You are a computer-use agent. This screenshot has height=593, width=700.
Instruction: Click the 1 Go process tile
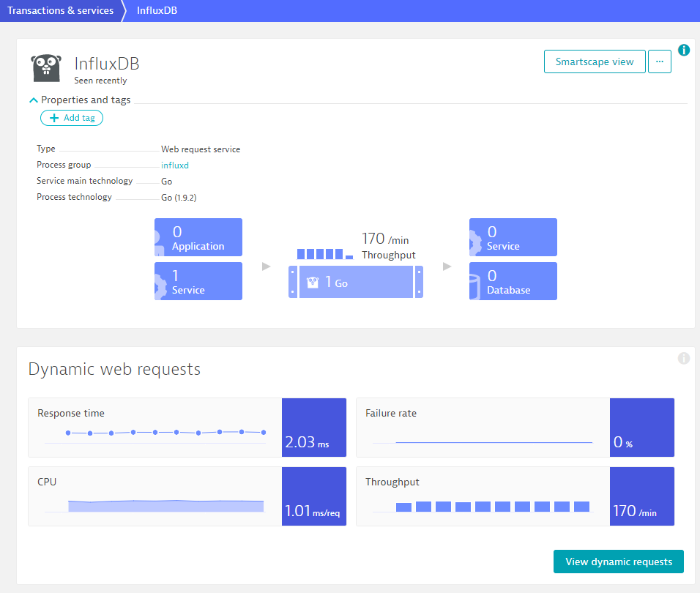pyautogui.click(x=356, y=282)
